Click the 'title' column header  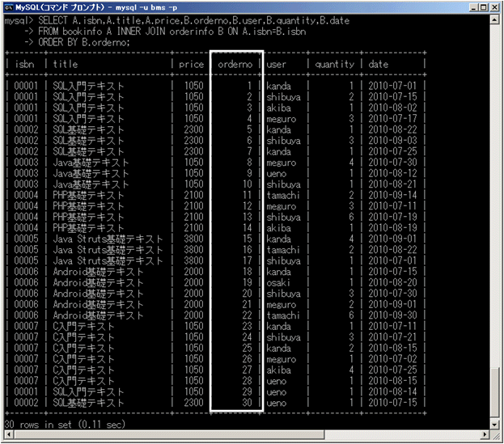[x=66, y=64]
